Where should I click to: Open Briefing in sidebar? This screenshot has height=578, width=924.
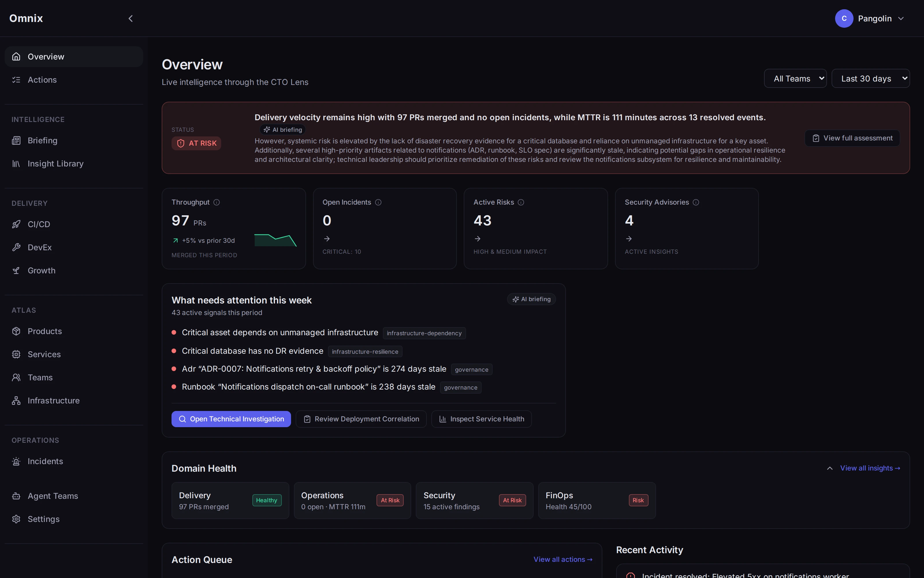pyautogui.click(x=74, y=140)
